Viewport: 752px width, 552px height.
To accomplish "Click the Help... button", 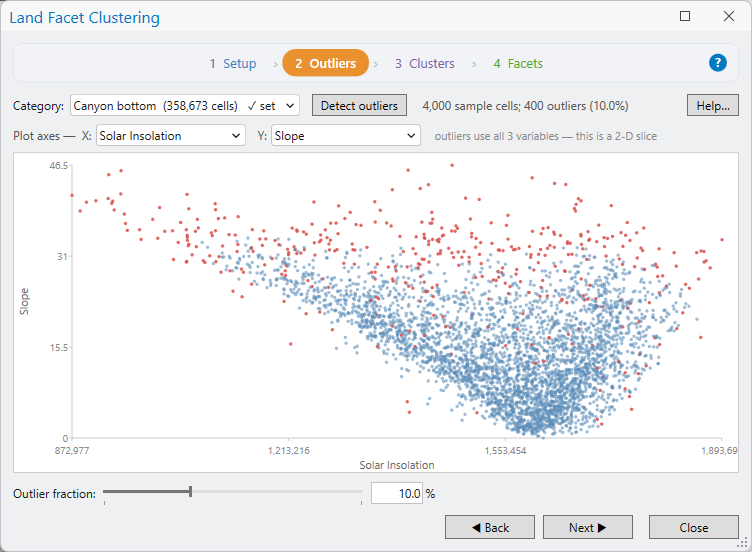I will pyautogui.click(x=713, y=106).
